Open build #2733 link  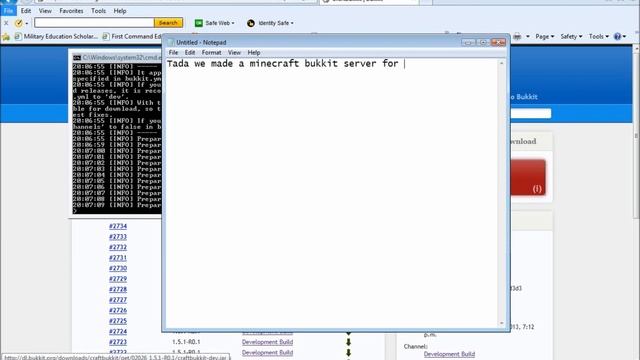118,237
